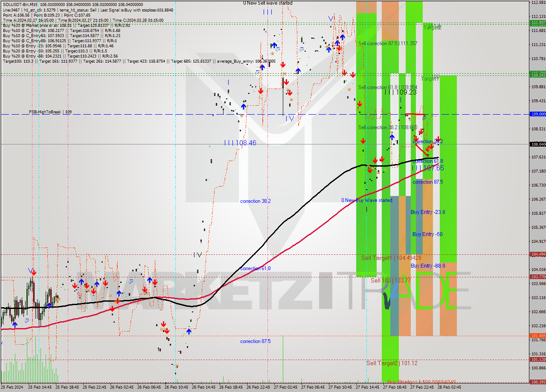
Task: Click the green Target2 label
Action: [x=432, y=27]
